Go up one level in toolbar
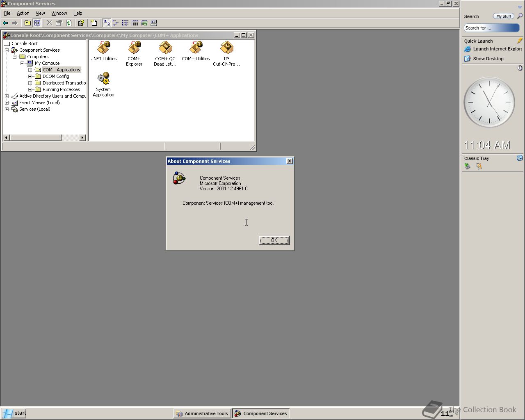 point(27,23)
